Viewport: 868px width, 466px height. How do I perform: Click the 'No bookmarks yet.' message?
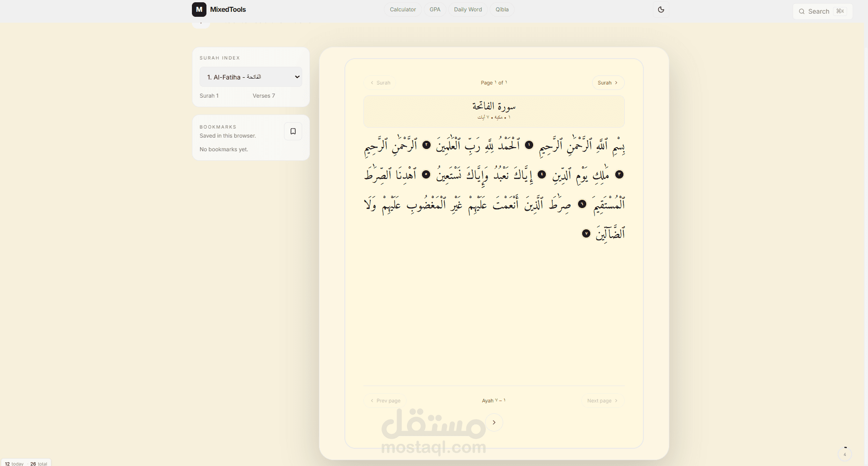click(224, 149)
